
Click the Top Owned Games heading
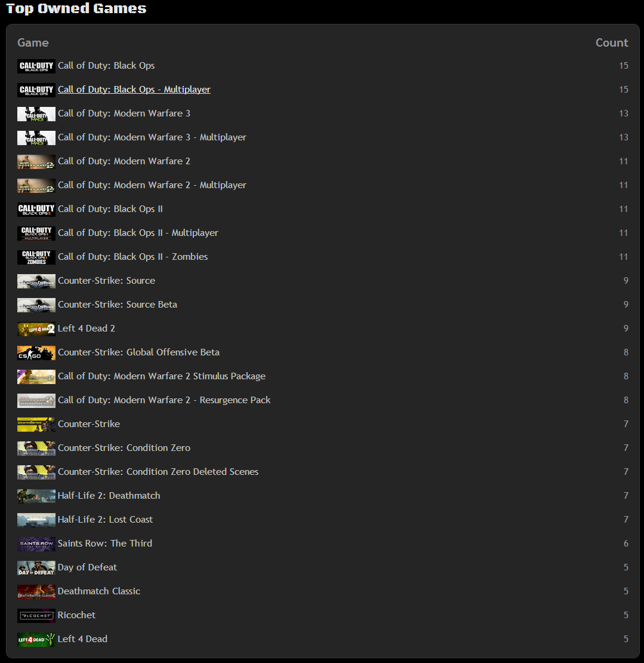coord(76,8)
